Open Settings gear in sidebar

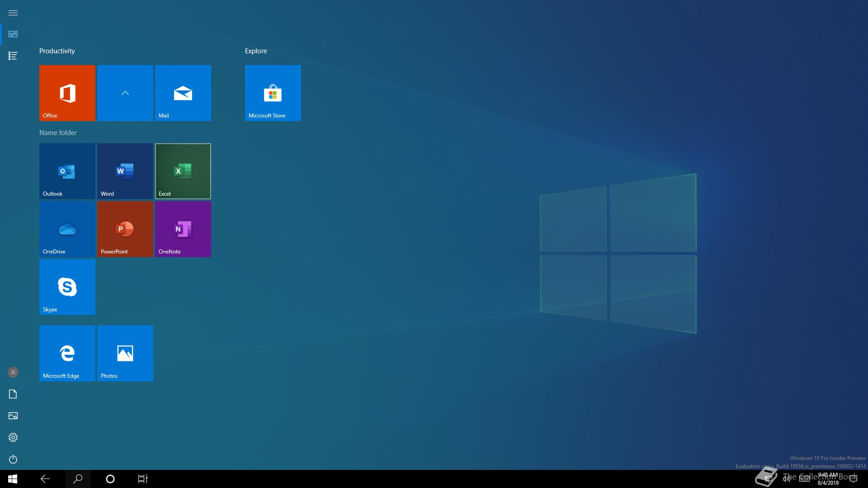(13, 437)
